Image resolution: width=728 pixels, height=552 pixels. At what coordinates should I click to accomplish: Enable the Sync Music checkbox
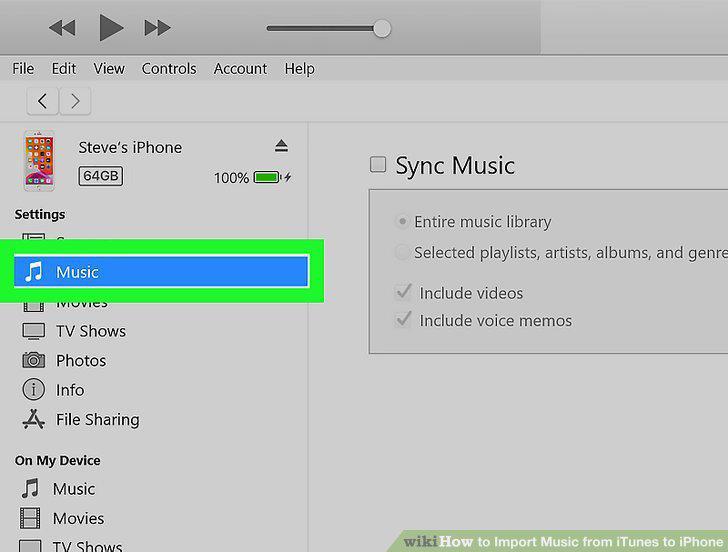[x=378, y=164]
